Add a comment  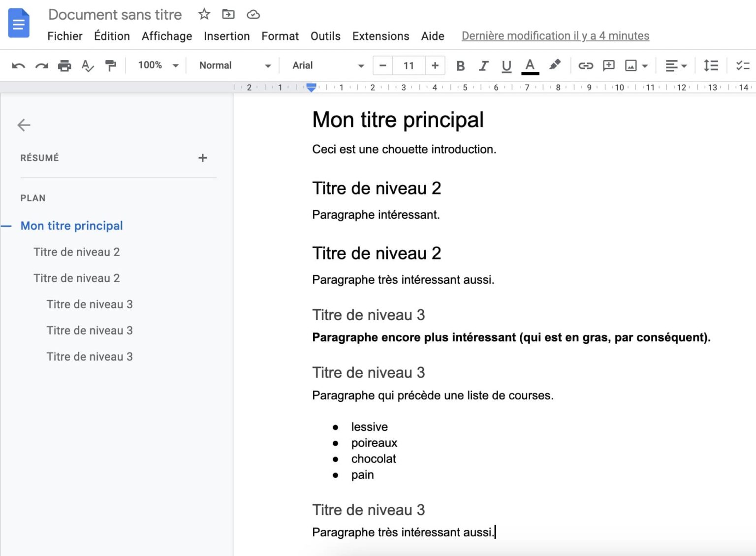coord(609,65)
